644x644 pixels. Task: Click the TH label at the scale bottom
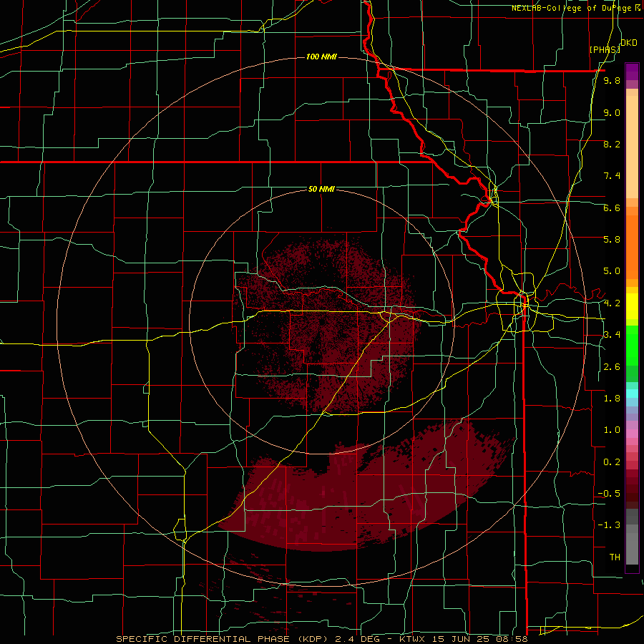[x=615, y=557]
